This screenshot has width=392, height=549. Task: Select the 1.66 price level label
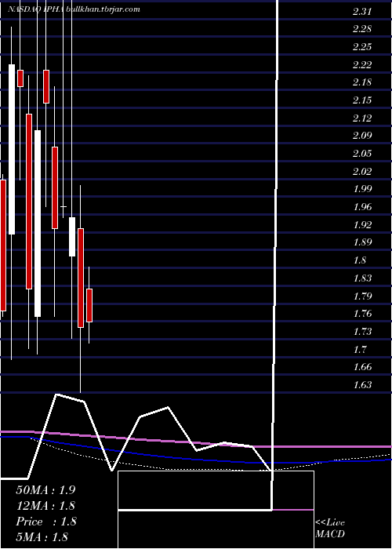pyautogui.click(x=361, y=366)
